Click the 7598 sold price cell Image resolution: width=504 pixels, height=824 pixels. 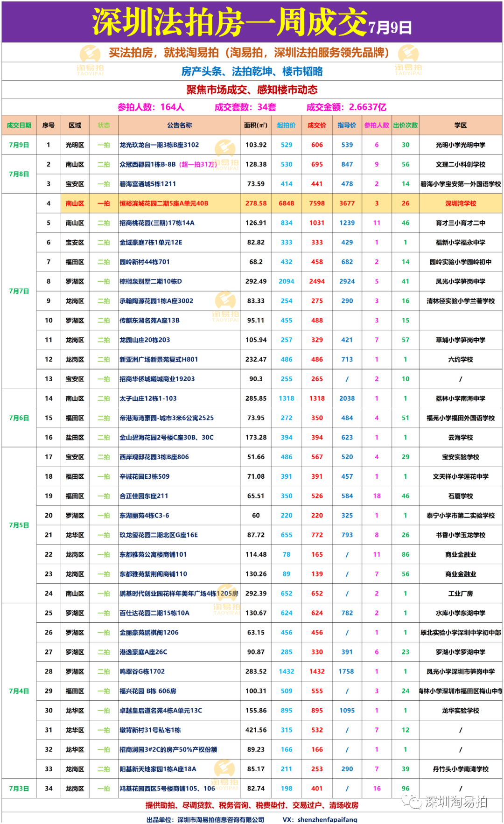317,203
